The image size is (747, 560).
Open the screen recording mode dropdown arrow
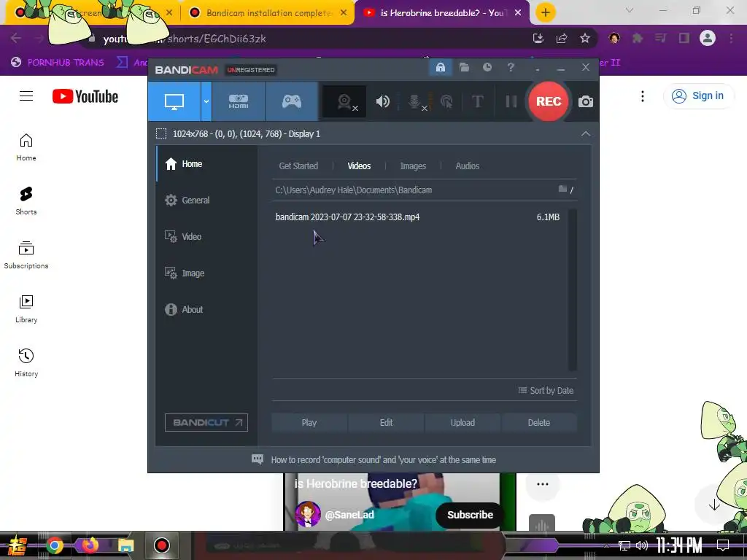coord(206,101)
